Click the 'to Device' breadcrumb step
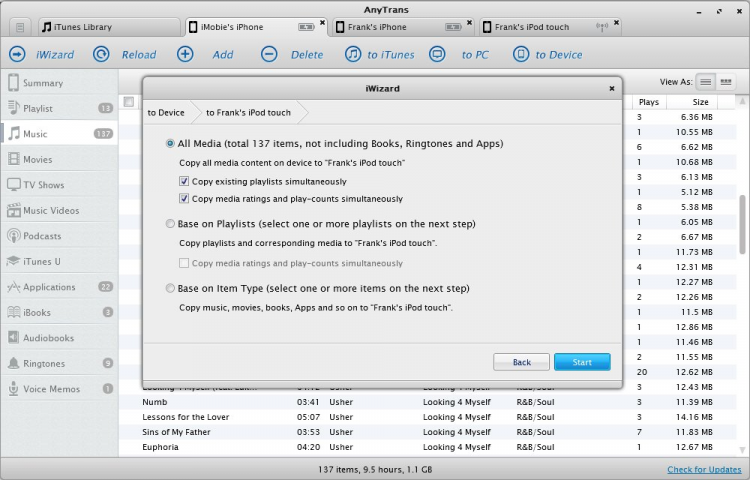Screen dimensions: 750x480 166,113
